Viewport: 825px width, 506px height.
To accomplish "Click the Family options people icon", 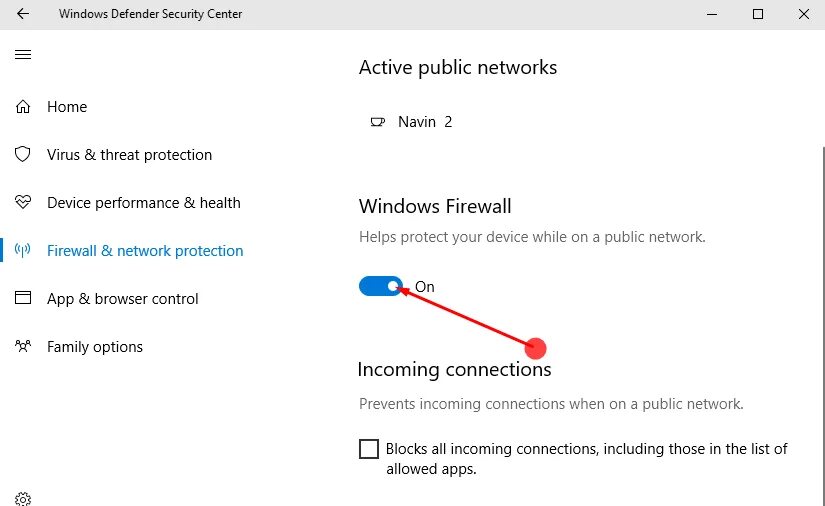I will click(23, 347).
